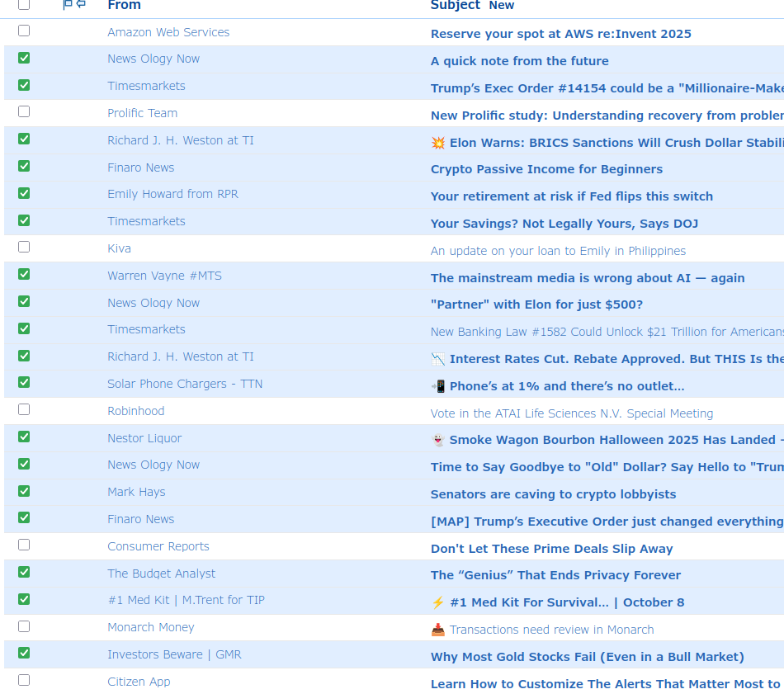Select the Kiva email checkbox
This screenshot has height=694, width=784.
point(24,247)
